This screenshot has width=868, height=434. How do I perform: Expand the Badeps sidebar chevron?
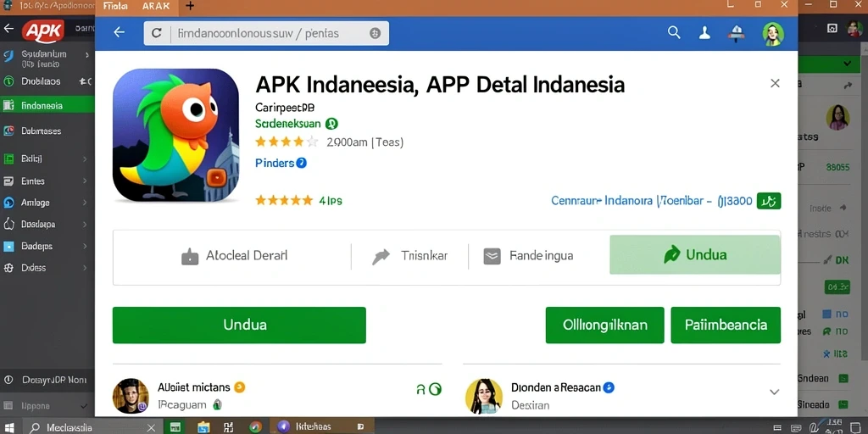pos(86,246)
